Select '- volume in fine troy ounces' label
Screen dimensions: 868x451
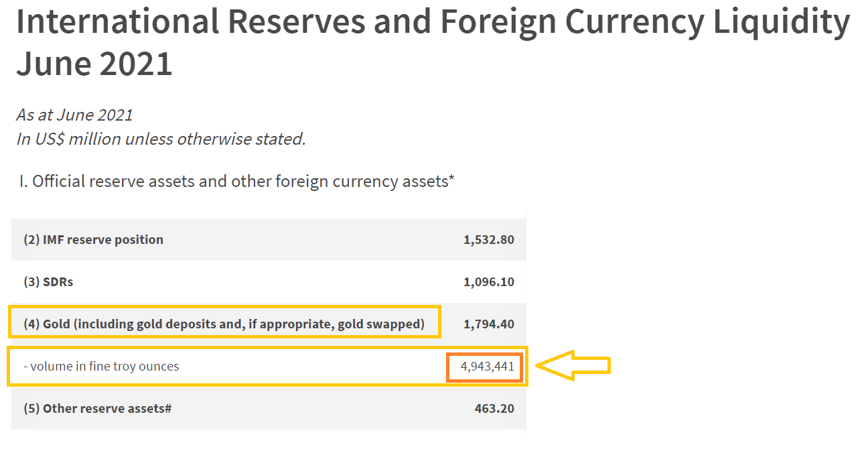101,367
